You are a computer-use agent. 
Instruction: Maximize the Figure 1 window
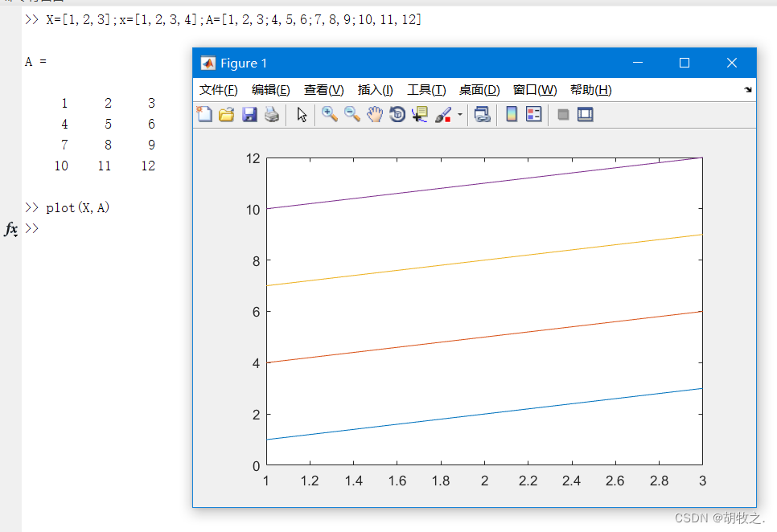(x=684, y=63)
